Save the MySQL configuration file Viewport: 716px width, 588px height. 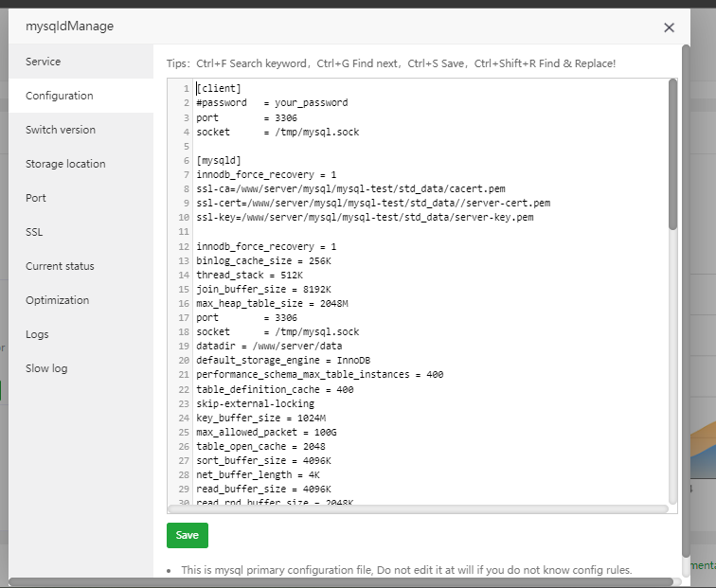point(187,535)
